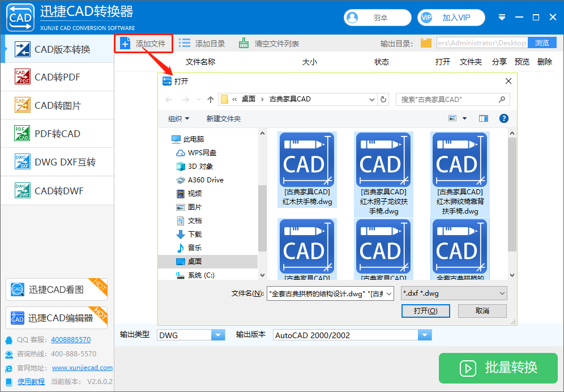The image size is (564, 392).
Task: Click the 取消 cancel button
Action: tap(482, 311)
